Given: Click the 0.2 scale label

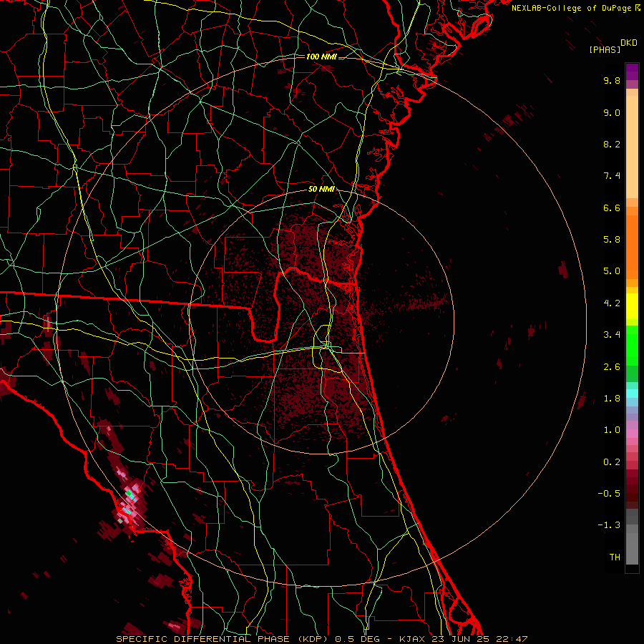Looking at the screenshot, I should pyautogui.click(x=612, y=462).
